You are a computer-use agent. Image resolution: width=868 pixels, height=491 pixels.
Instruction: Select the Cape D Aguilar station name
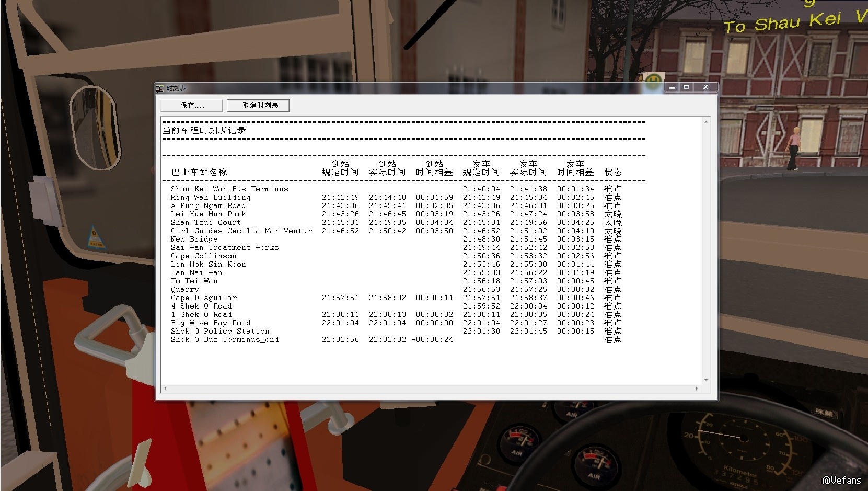(203, 298)
